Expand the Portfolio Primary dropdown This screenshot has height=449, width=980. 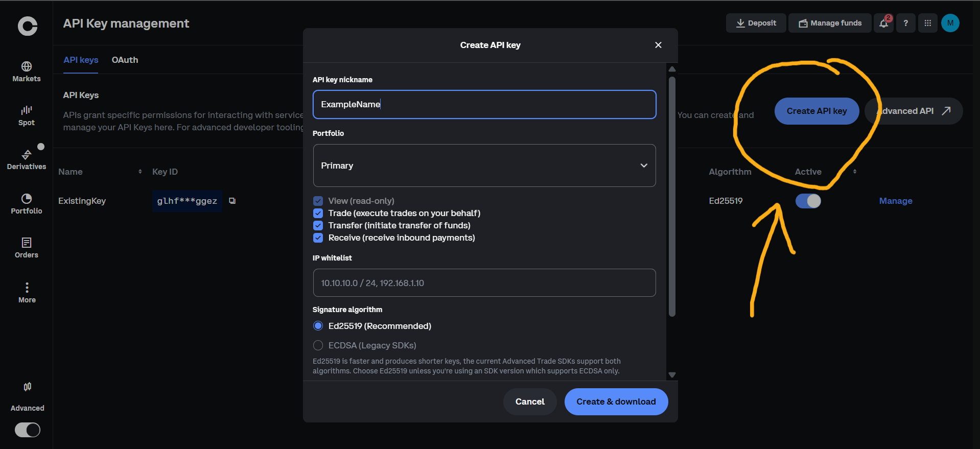(484, 166)
